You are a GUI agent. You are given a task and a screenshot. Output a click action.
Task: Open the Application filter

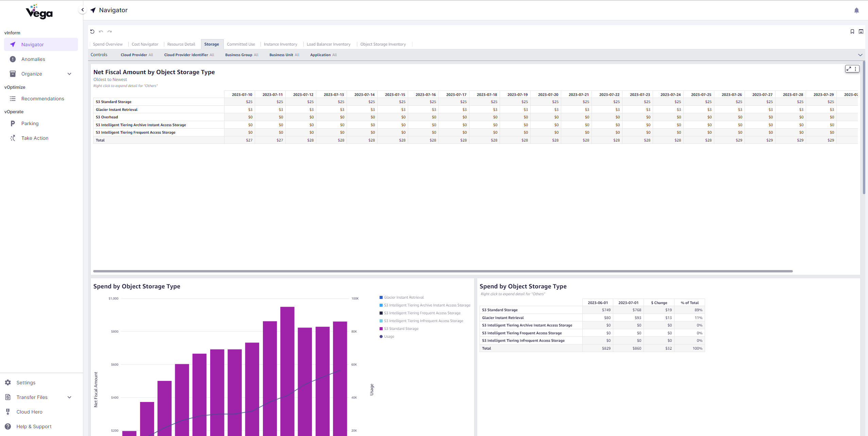pyautogui.click(x=323, y=55)
